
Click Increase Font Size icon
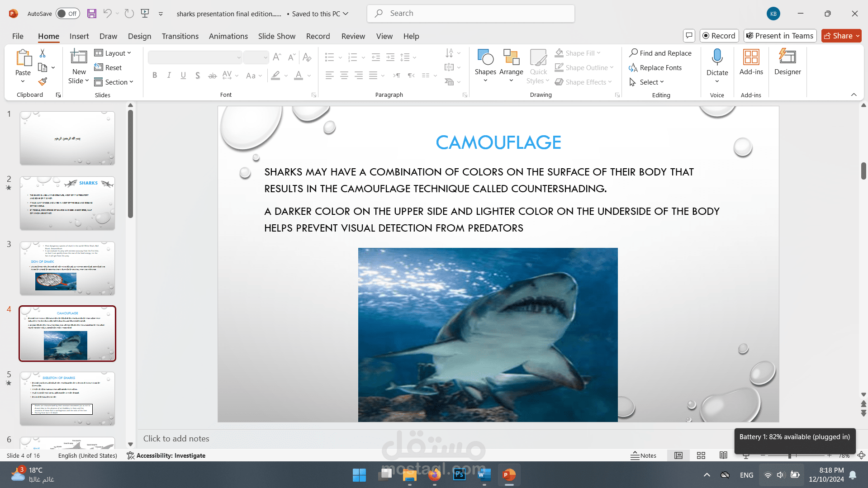point(277,57)
